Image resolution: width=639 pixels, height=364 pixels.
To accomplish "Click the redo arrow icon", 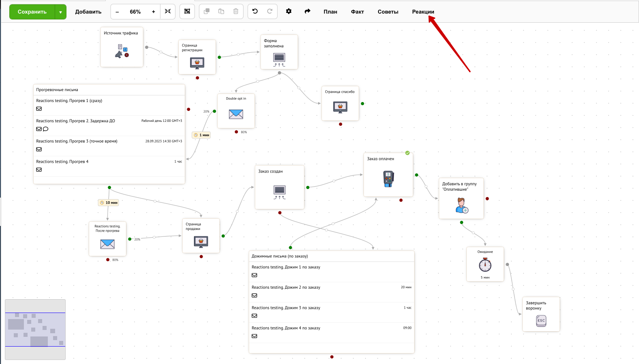I will [270, 11].
